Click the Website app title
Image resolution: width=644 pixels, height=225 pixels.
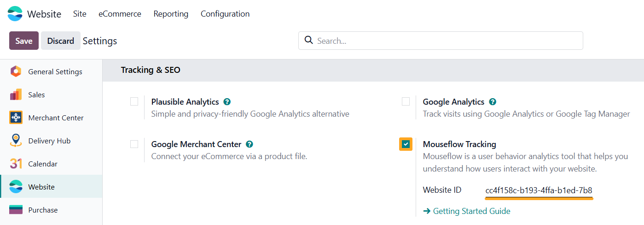coord(44,14)
